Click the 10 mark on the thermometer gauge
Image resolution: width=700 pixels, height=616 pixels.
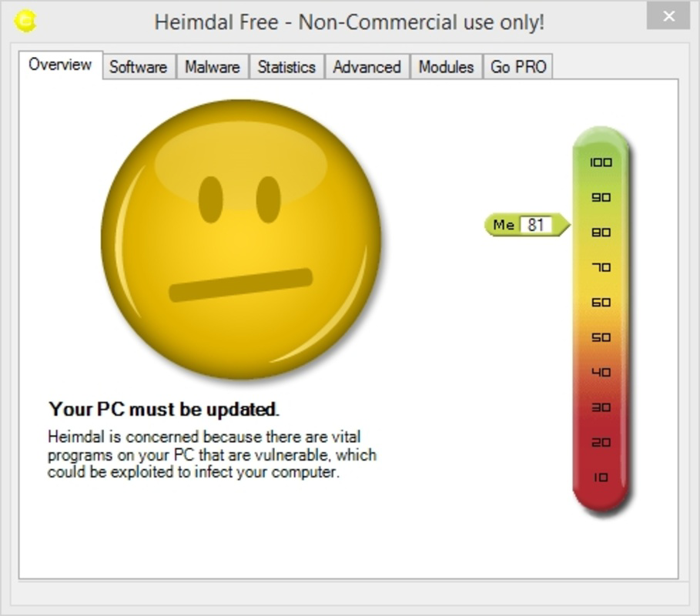click(x=601, y=477)
